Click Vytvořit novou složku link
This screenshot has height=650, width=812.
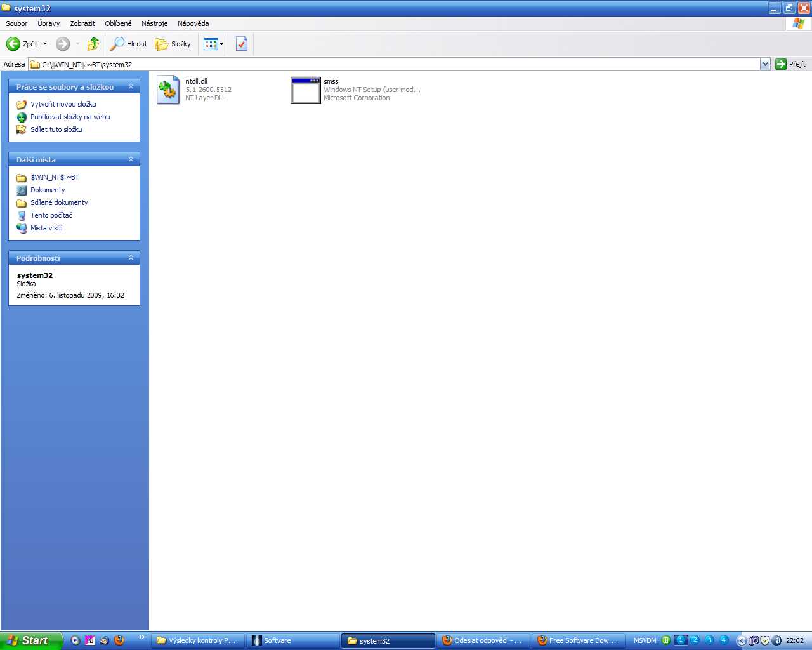point(63,104)
